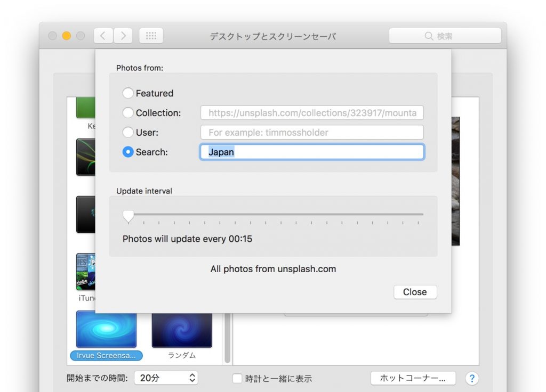The width and height of the screenshot is (546, 392).
Task: Enable 時計と一緒に表示 checkbox
Action: click(x=238, y=379)
